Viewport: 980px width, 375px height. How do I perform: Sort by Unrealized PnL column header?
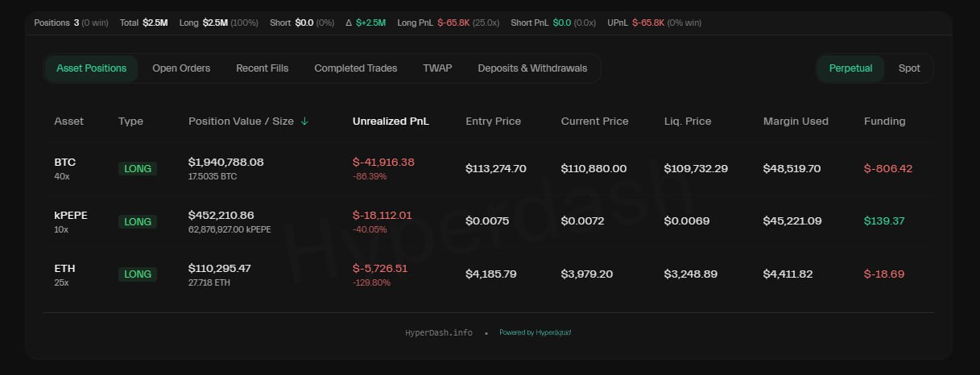click(x=391, y=122)
